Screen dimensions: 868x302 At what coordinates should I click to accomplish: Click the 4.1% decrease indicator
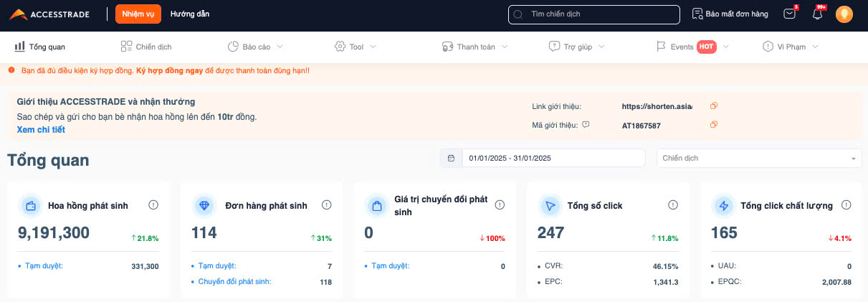(x=839, y=238)
